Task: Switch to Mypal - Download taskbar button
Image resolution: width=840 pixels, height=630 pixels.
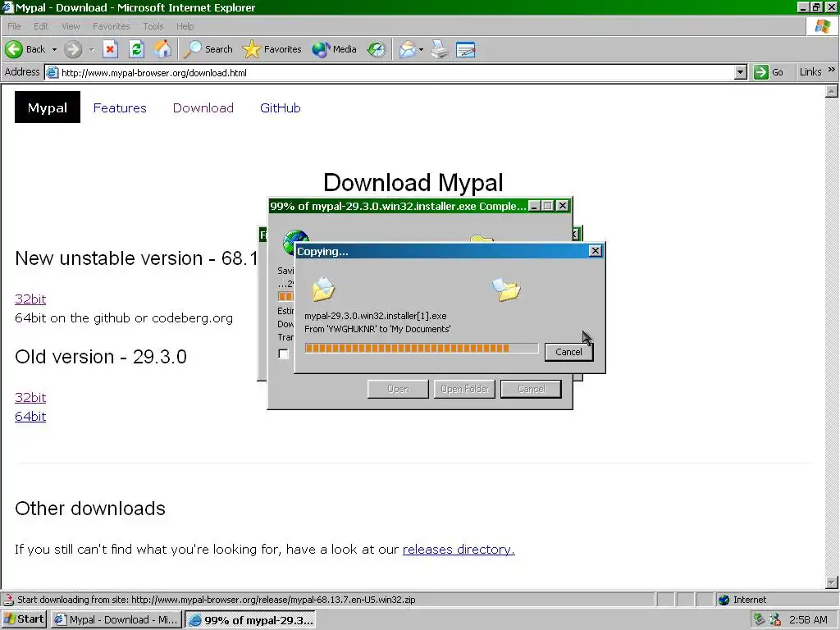Action: click(x=116, y=619)
